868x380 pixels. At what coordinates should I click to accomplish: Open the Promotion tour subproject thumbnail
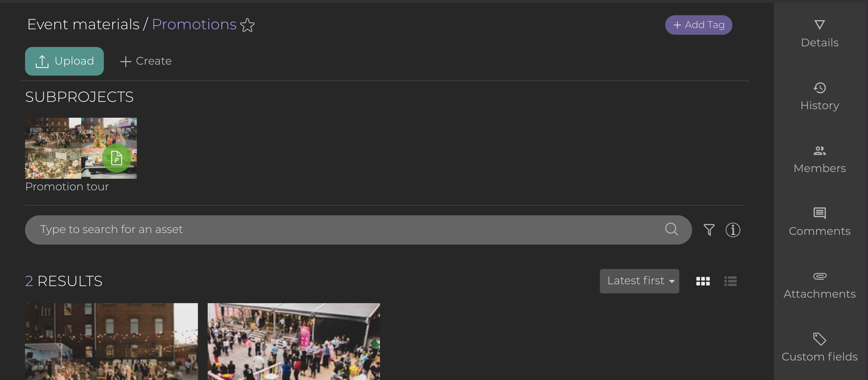click(81, 148)
